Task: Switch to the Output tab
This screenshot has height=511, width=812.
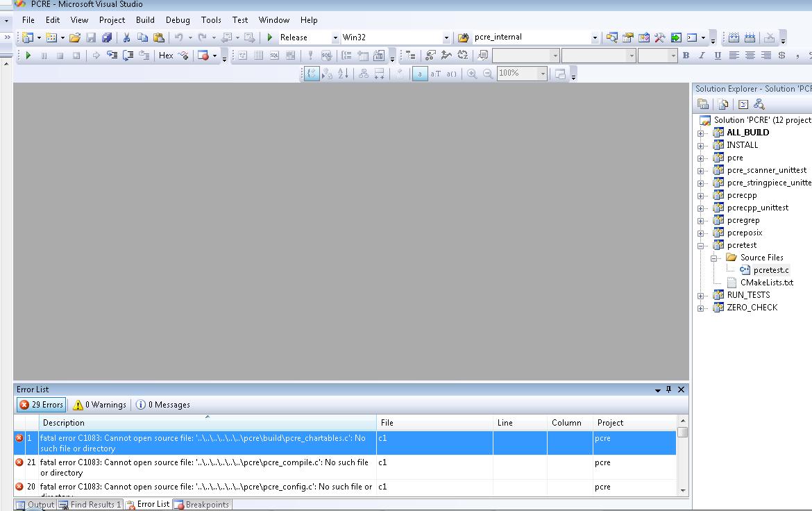Action: point(35,505)
